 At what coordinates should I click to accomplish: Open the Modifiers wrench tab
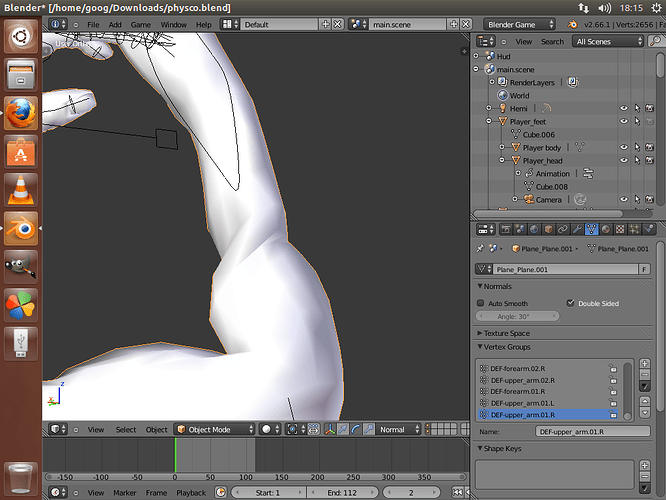tap(577, 229)
